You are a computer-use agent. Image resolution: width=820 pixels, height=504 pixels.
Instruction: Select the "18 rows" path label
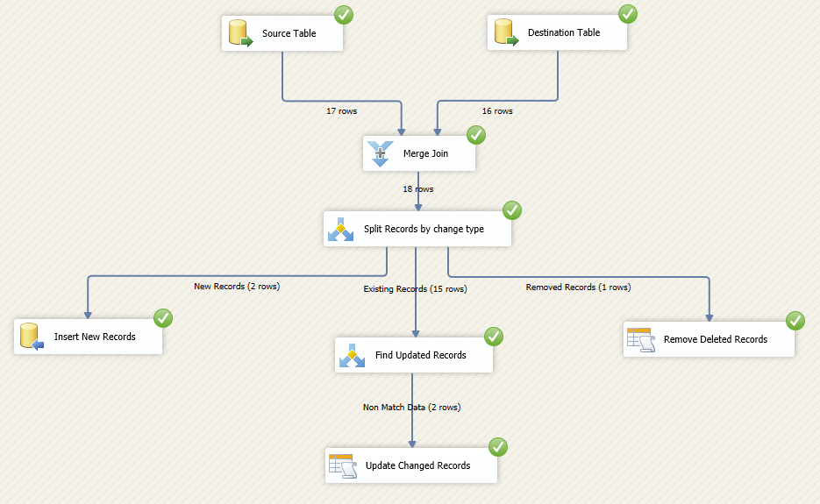[x=417, y=188]
